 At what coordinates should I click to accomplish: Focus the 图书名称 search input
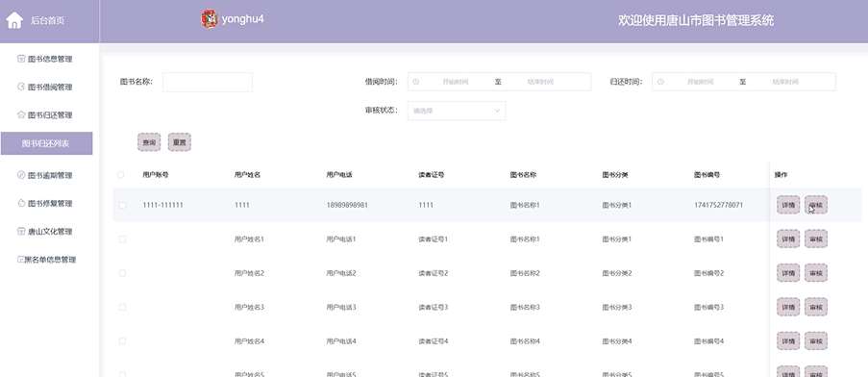(x=208, y=82)
